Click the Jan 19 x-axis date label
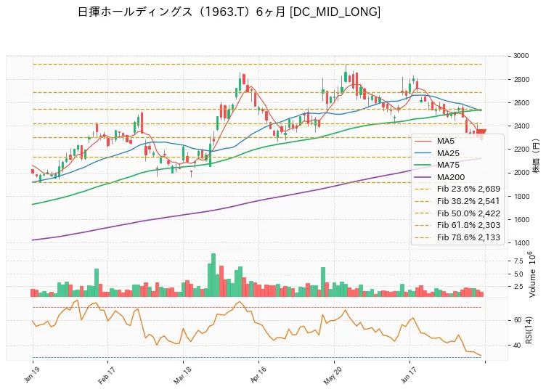 [x=31, y=375]
